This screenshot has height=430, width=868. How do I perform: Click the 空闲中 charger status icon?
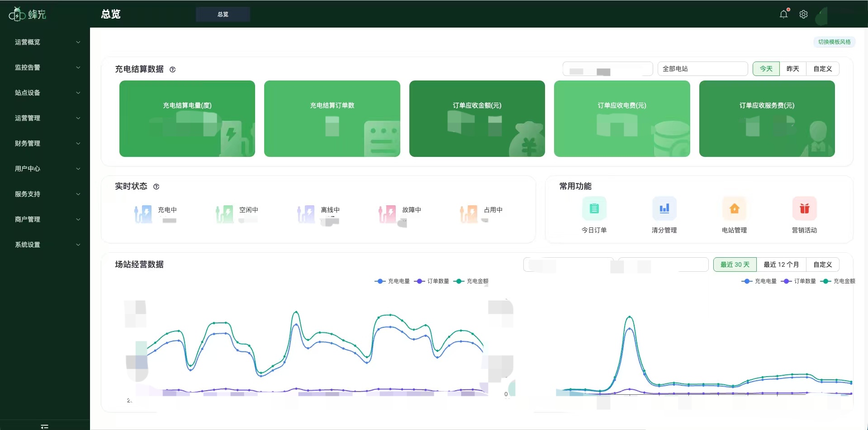(x=224, y=214)
